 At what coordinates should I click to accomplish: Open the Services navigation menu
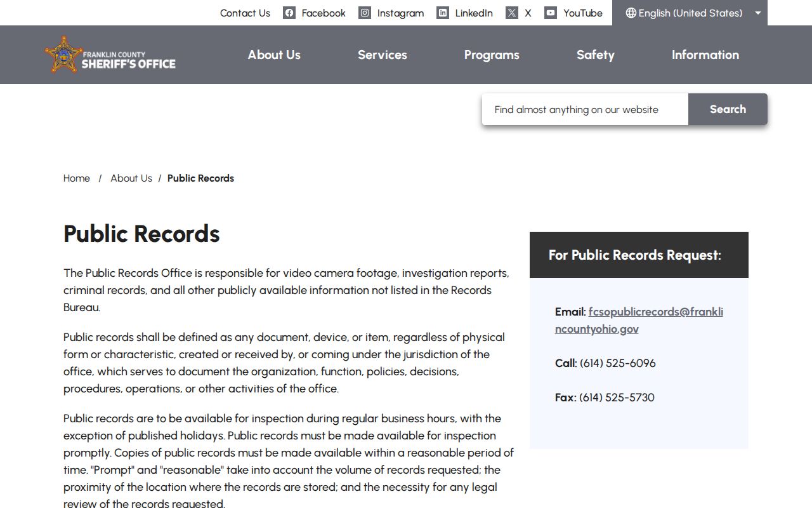coord(383,55)
